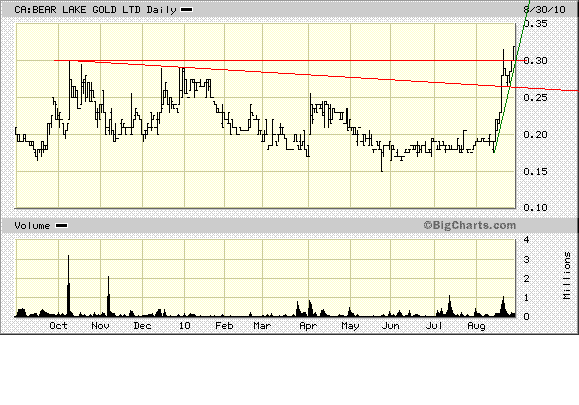Click the 'Aug' month label
Viewport: 579px width, 405px height.
[476, 326]
